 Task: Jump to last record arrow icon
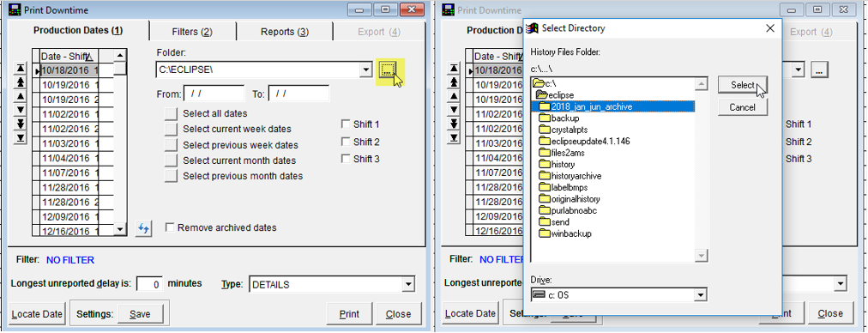coord(21,137)
